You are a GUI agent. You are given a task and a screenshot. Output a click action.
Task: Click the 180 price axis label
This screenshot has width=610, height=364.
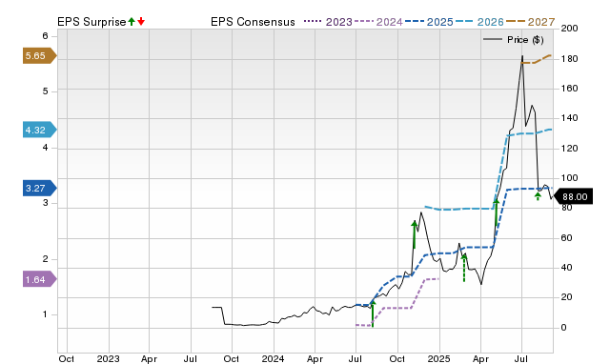[570, 59]
